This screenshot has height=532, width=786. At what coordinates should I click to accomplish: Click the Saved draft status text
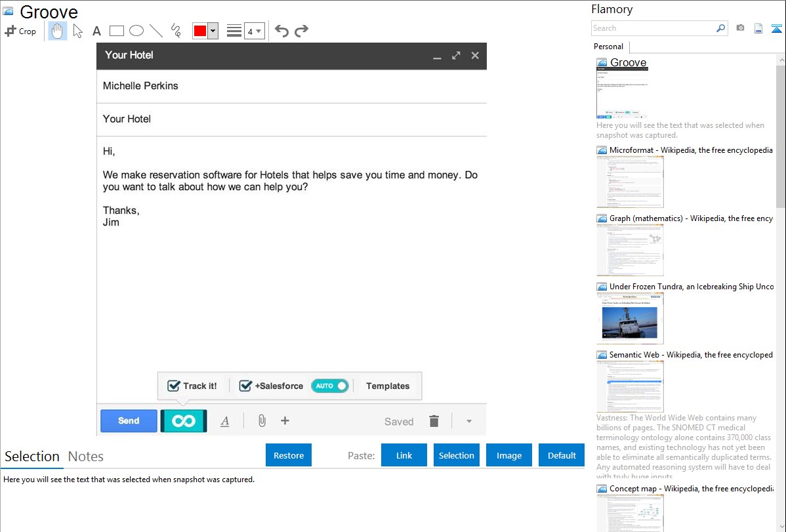click(399, 422)
